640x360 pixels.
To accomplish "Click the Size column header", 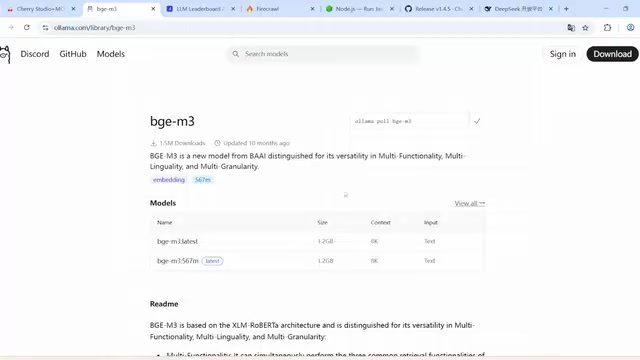I will pyautogui.click(x=322, y=222).
